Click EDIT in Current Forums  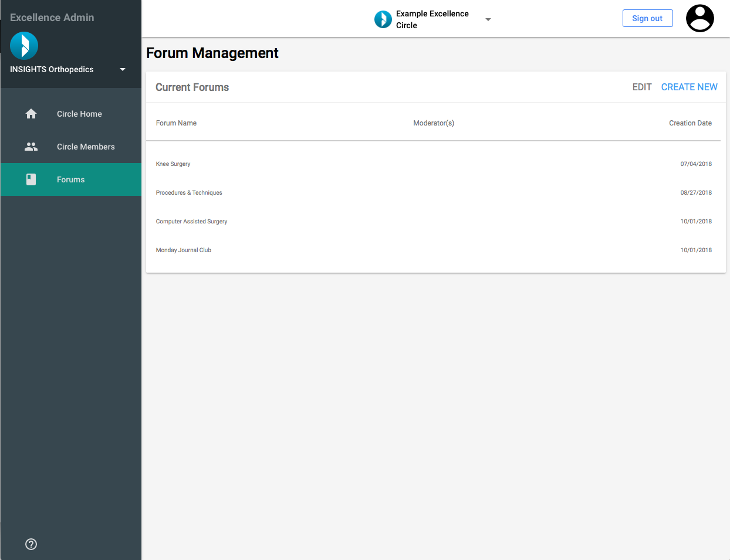(642, 87)
